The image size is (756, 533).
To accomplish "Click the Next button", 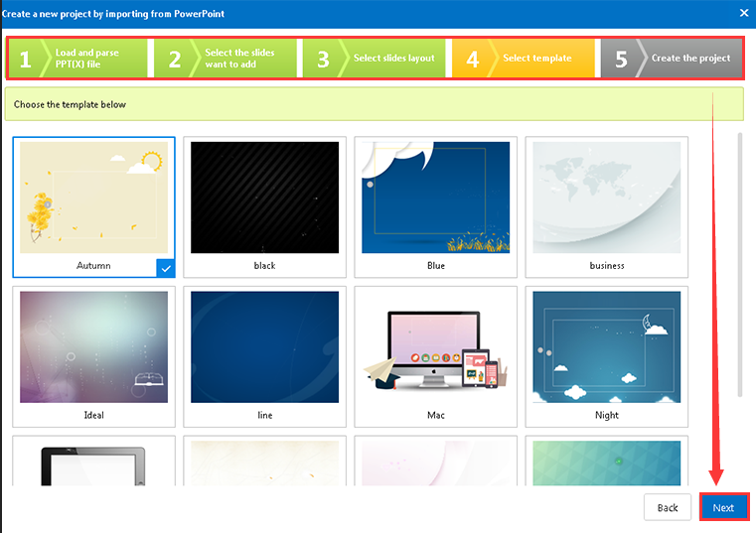I will click(x=723, y=507).
